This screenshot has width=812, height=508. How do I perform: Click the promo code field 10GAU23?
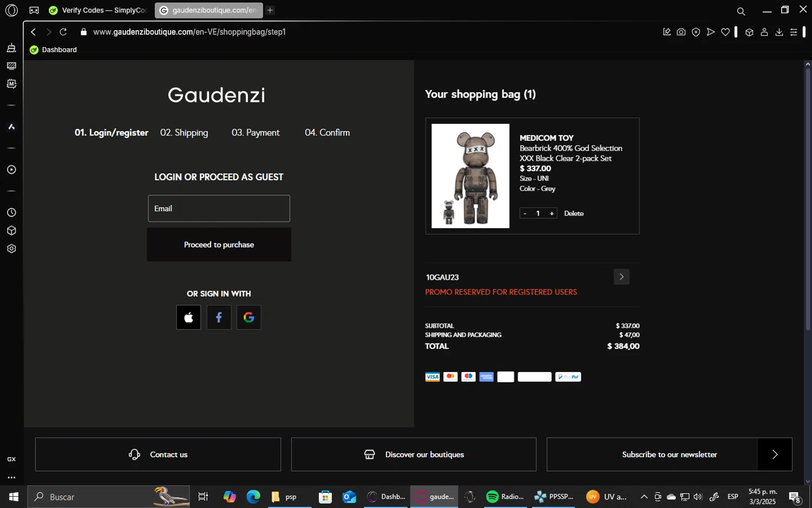pyautogui.click(x=517, y=277)
